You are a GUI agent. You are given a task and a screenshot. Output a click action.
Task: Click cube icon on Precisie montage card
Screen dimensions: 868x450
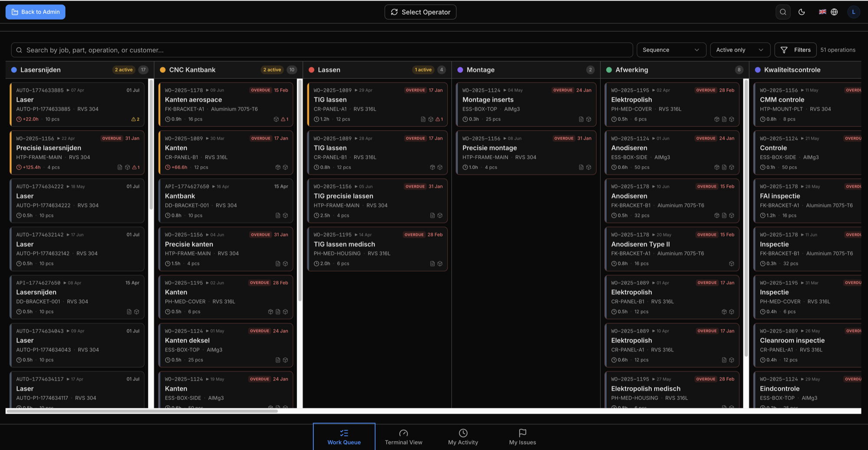click(x=589, y=168)
